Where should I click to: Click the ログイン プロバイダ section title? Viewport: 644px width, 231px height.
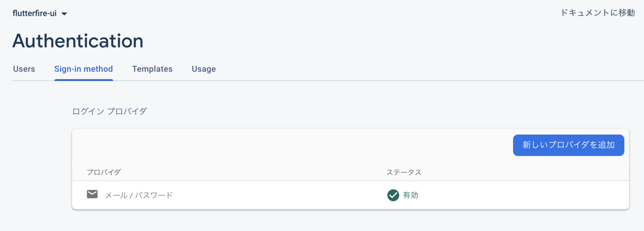pyautogui.click(x=109, y=111)
